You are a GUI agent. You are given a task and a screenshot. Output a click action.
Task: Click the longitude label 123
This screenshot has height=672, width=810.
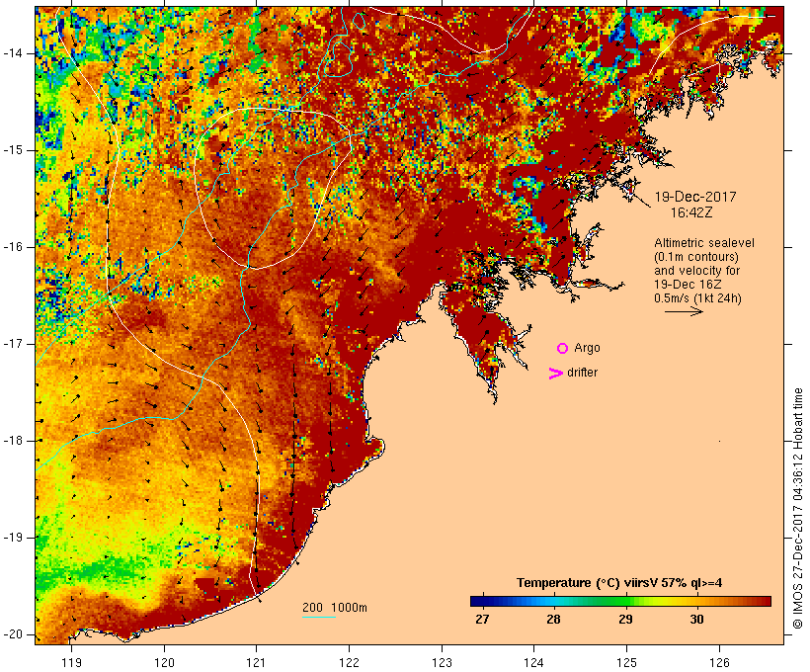click(x=442, y=662)
